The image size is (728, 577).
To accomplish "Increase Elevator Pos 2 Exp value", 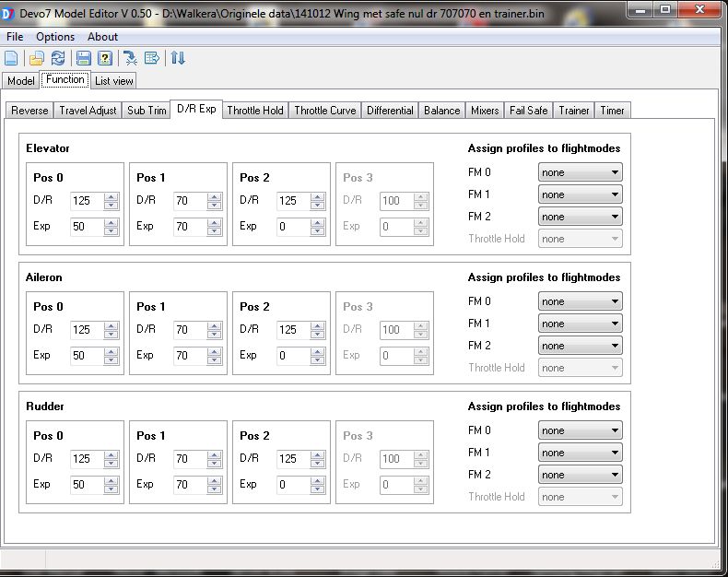I will [x=318, y=222].
